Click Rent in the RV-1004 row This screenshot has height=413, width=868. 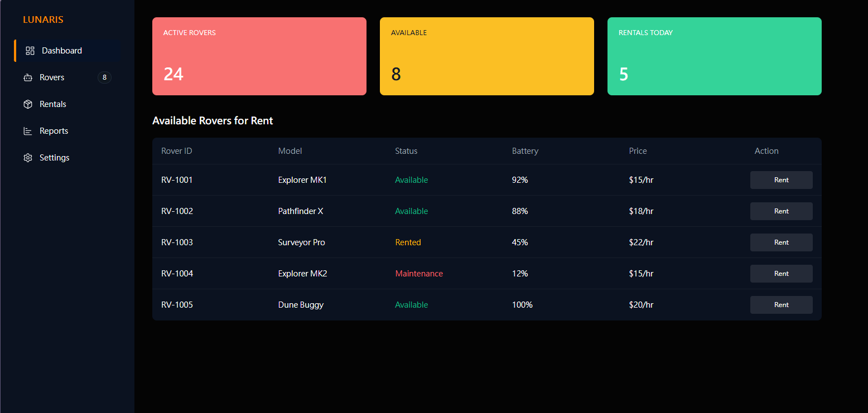(x=781, y=274)
